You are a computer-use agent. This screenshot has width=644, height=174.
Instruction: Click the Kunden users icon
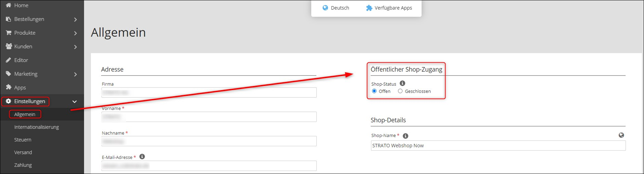pos(9,46)
